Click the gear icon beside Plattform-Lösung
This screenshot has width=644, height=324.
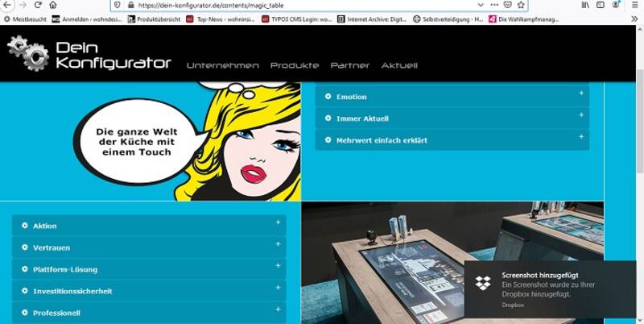point(25,269)
